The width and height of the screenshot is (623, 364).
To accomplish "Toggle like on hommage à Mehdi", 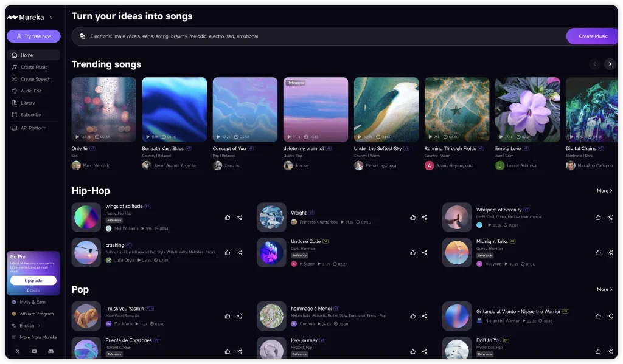I will 412,316.
